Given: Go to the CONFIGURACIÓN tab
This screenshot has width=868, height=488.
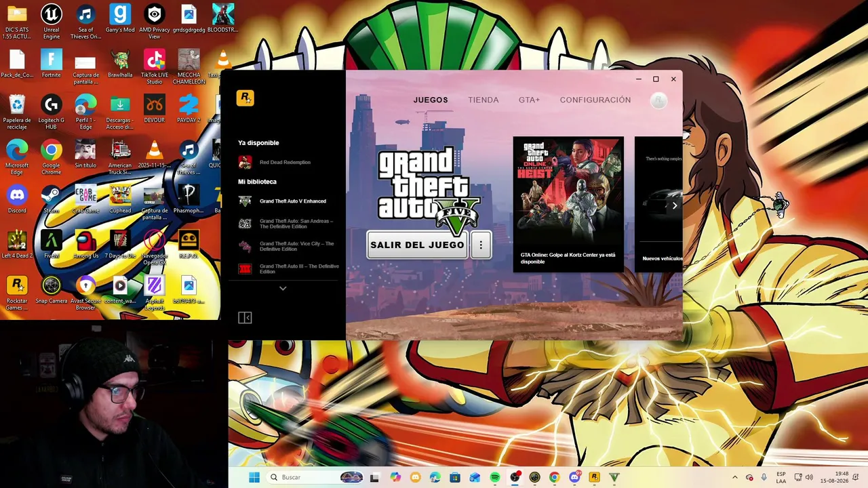Looking at the screenshot, I should pos(595,100).
